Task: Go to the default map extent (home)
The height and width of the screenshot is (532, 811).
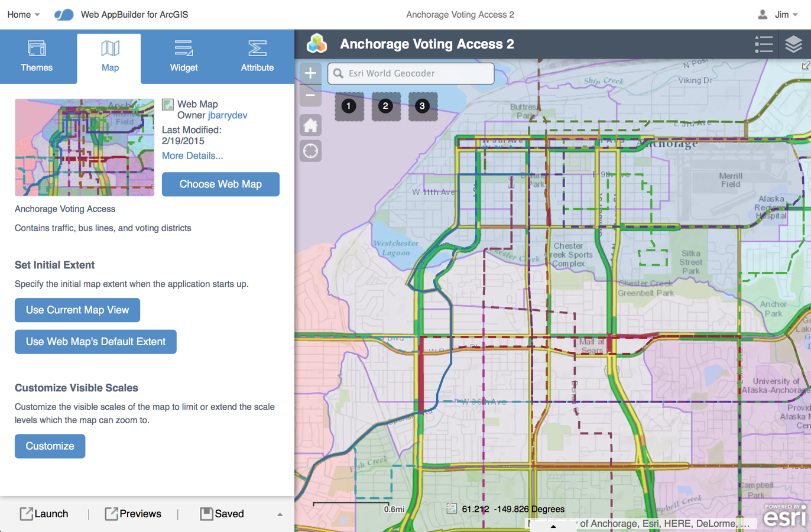Action: click(310, 125)
